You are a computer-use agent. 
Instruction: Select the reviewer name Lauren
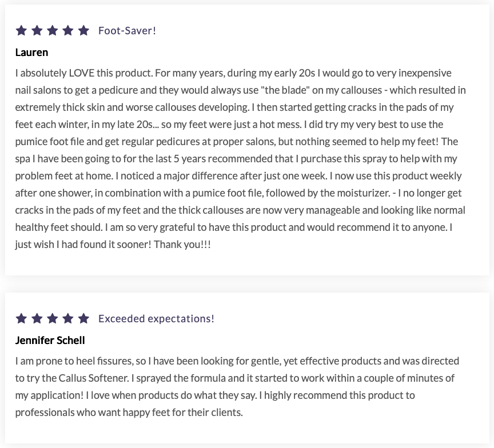(31, 53)
